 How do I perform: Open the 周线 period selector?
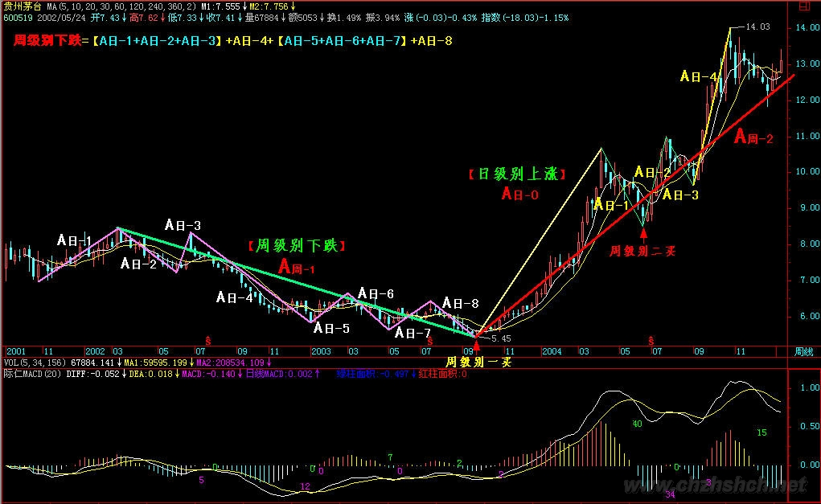click(x=804, y=352)
